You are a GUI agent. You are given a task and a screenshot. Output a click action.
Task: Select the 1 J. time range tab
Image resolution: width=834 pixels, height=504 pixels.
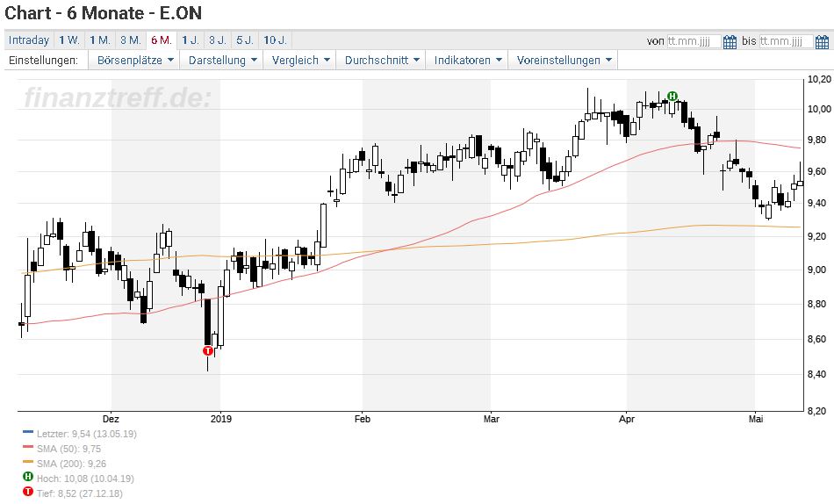190,40
